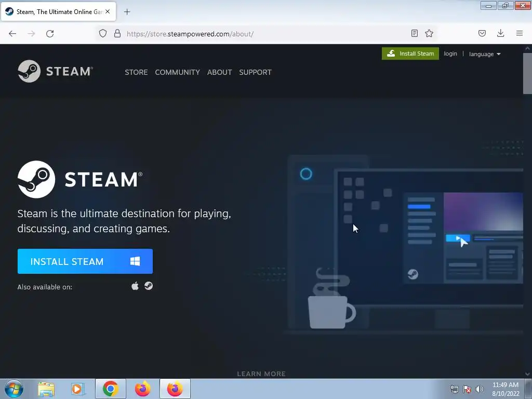Open the Windows Start menu

(x=14, y=389)
